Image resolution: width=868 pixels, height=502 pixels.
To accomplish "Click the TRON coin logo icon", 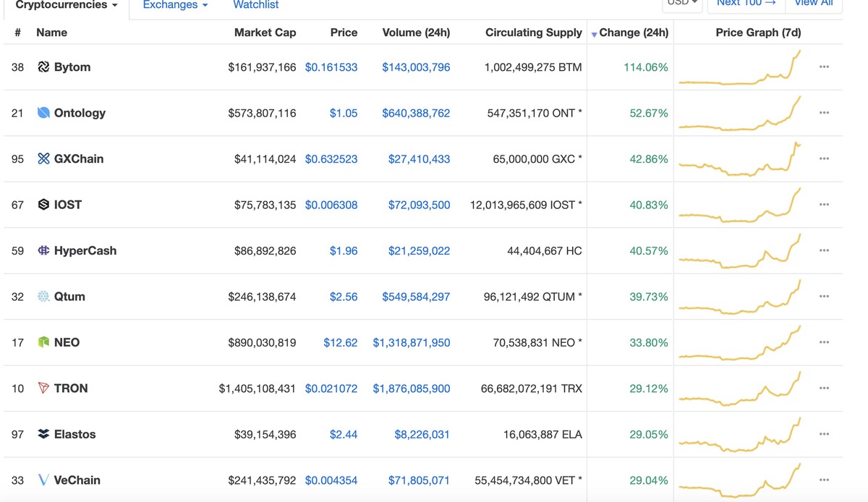I will [43, 388].
